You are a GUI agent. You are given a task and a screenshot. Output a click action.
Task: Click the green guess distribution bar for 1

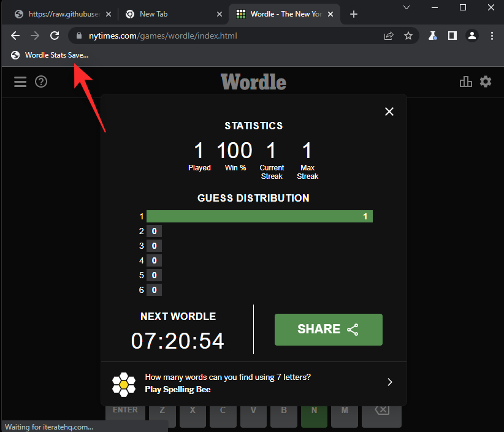(x=259, y=216)
